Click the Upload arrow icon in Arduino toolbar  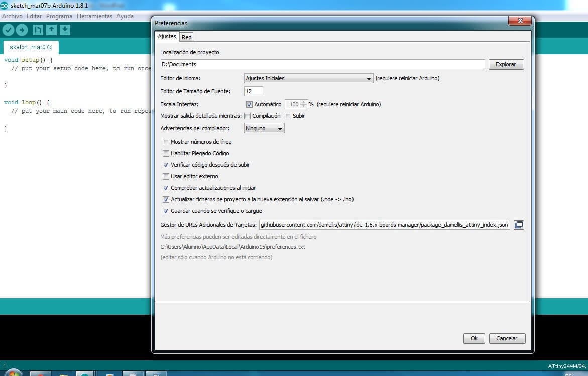tap(22, 30)
